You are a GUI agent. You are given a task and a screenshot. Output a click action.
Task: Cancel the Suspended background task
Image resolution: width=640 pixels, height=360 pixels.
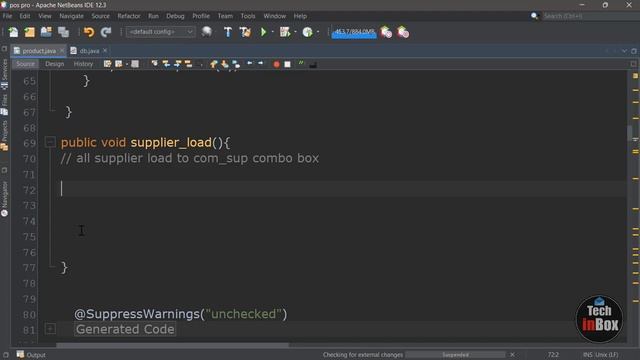pyautogui.click(x=512, y=355)
